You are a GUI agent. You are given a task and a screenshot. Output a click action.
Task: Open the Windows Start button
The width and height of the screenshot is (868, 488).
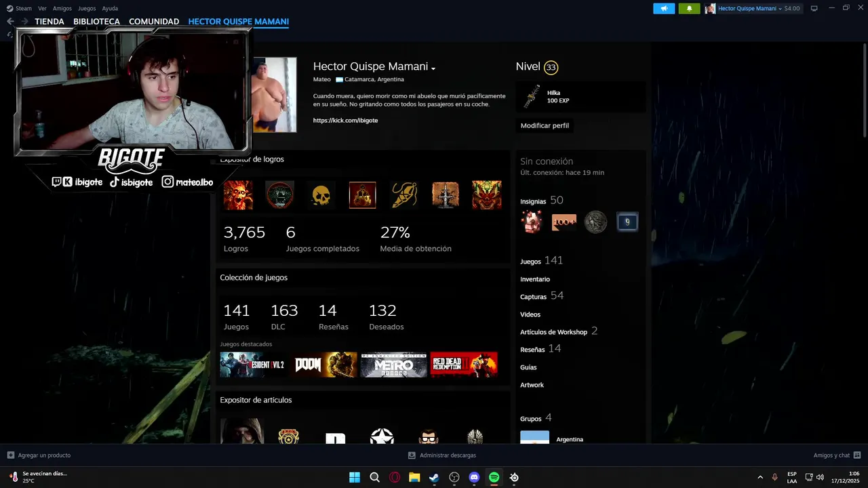click(355, 477)
